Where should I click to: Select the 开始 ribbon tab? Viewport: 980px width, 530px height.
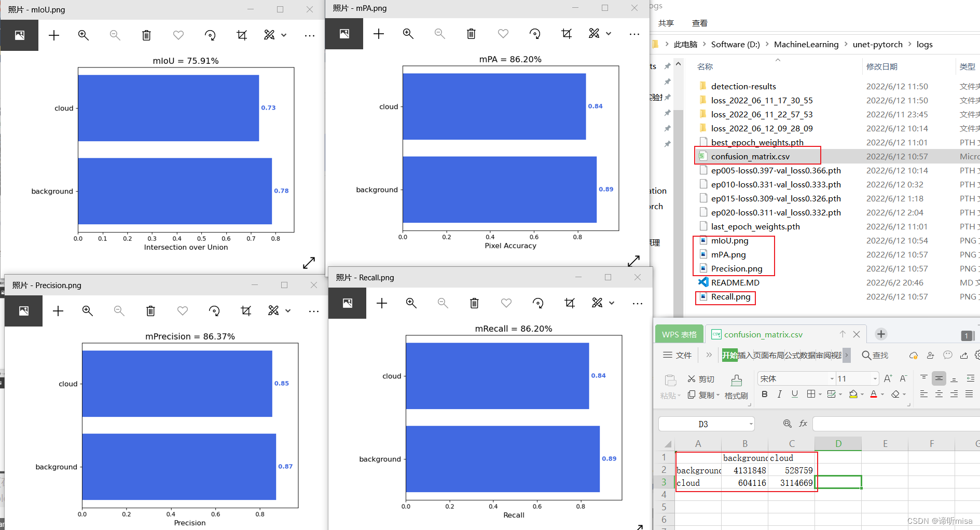click(729, 355)
